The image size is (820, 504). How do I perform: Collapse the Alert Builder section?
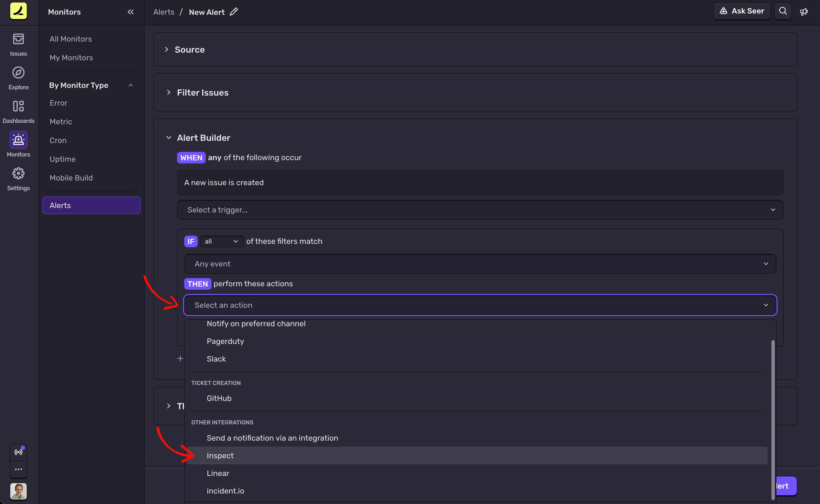(x=169, y=138)
